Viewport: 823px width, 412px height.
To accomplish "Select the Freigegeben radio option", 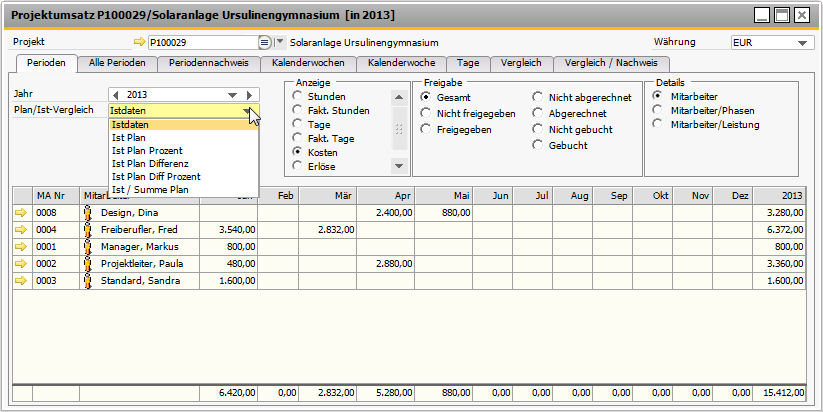I will tap(427, 130).
